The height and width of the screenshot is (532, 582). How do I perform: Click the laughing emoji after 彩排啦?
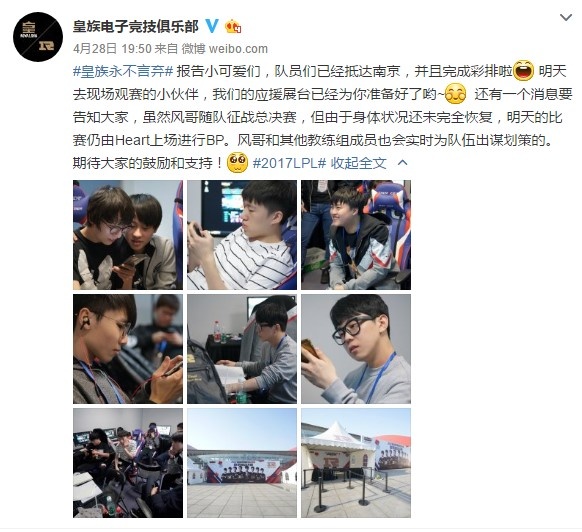pyautogui.click(x=524, y=71)
